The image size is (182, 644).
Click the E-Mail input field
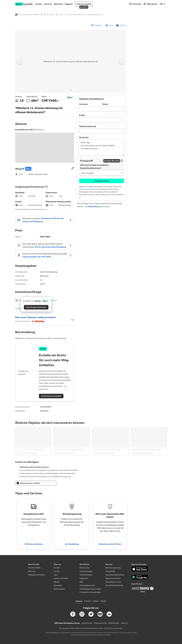(101, 120)
